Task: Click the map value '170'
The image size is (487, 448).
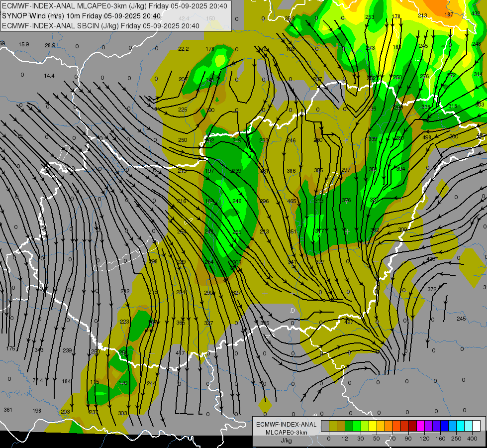Action: pyautogui.click(x=123, y=383)
